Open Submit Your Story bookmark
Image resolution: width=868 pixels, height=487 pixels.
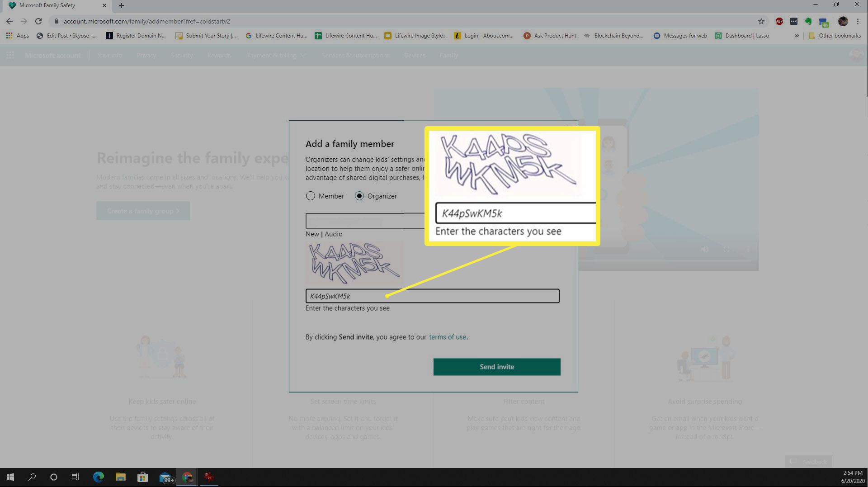pyautogui.click(x=206, y=36)
